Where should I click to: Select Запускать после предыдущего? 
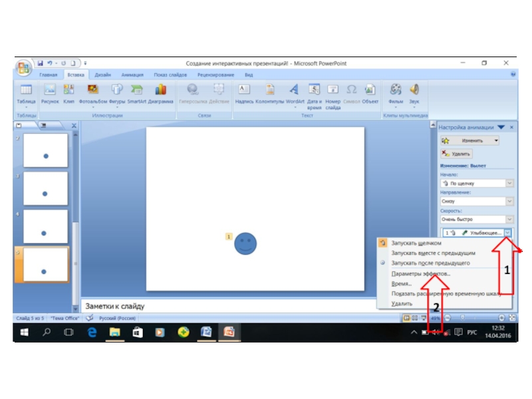(430, 263)
